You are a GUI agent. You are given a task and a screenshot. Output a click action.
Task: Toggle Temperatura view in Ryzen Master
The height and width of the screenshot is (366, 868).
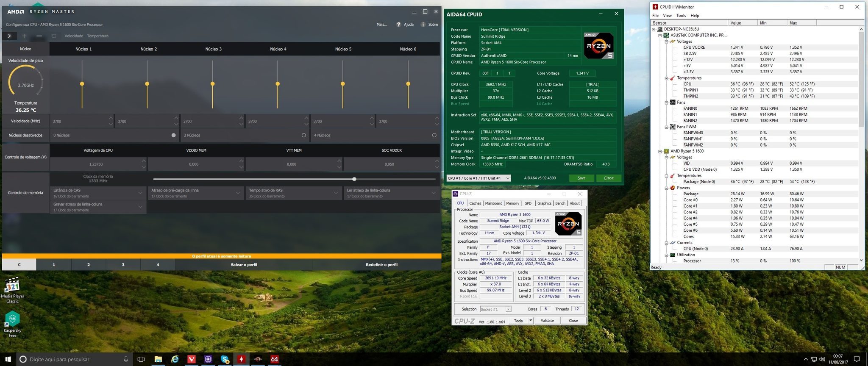[98, 36]
